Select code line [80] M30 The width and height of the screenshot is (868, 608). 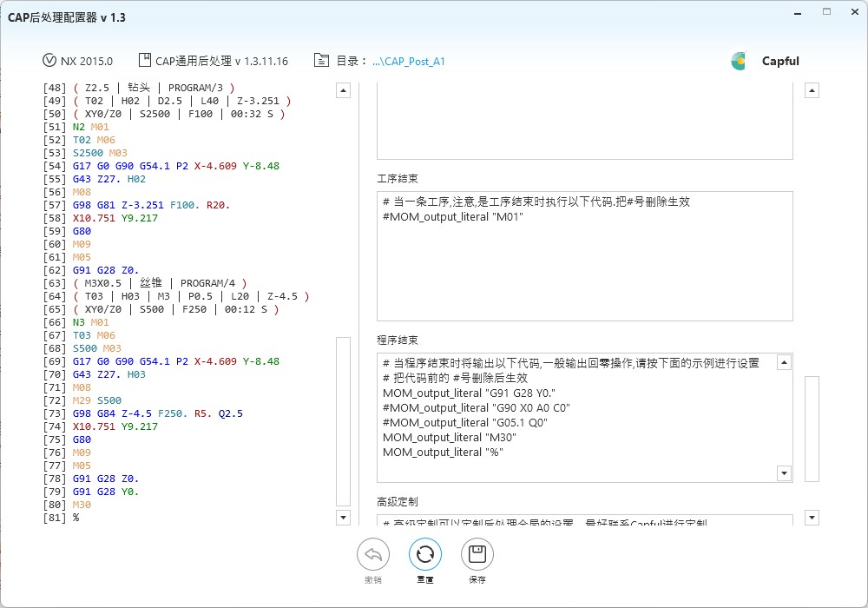(x=67, y=505)
